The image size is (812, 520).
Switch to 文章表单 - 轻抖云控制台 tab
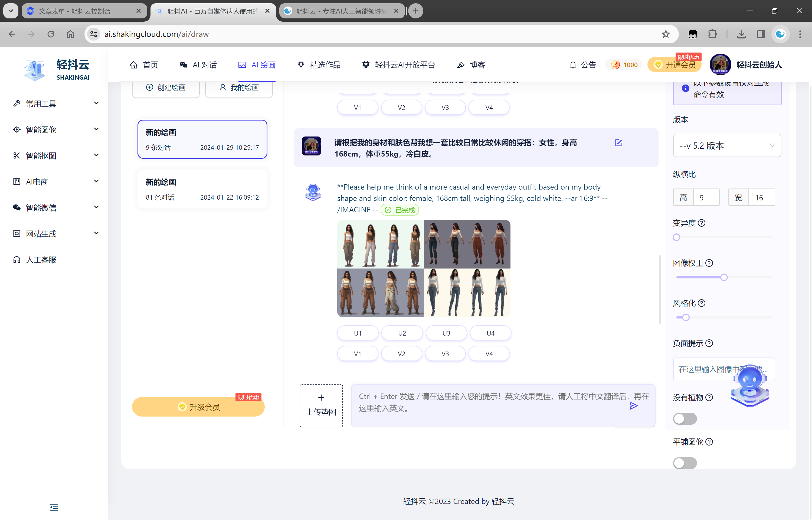(x=84, y=11)
